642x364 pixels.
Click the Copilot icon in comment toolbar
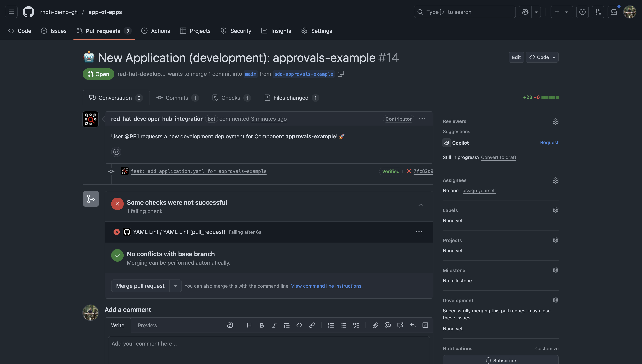[x=230, y=325]
